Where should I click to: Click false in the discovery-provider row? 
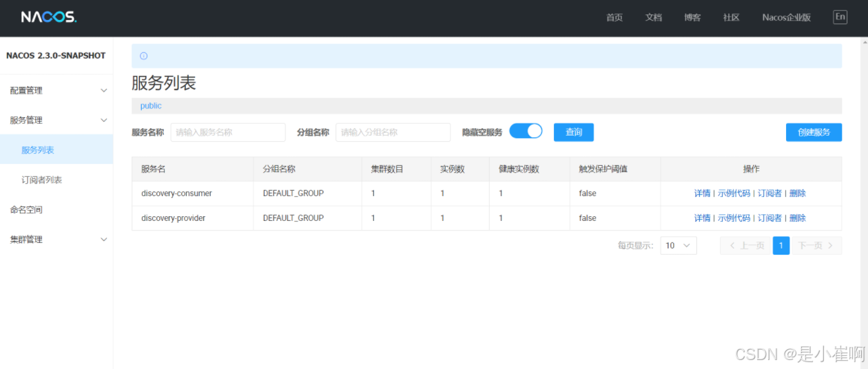coord(588,218)
